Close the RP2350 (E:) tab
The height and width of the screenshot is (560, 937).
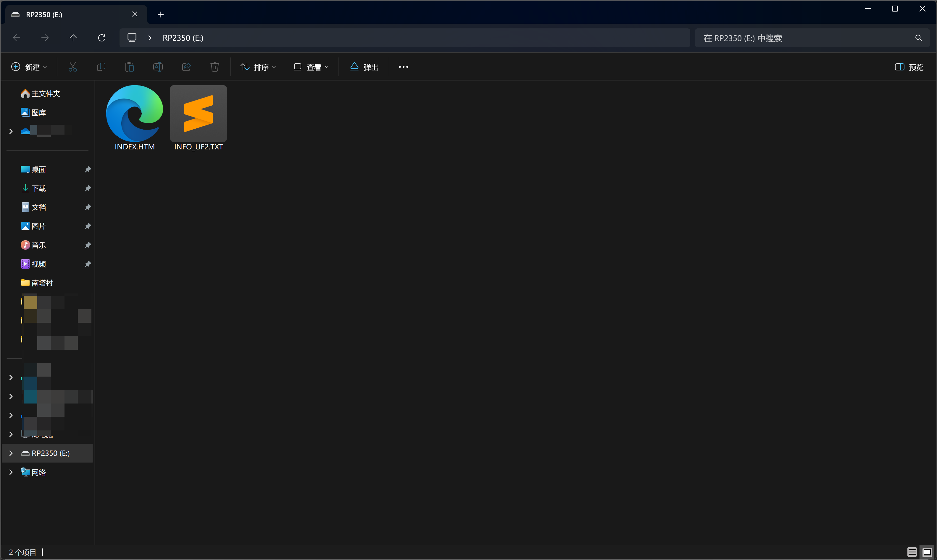click(x=135, y=14)
